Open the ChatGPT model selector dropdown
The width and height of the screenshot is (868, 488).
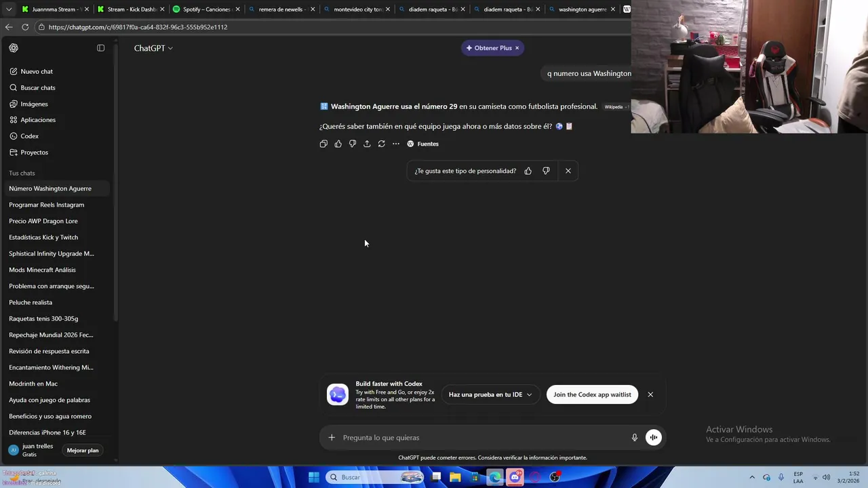point(153,48)
